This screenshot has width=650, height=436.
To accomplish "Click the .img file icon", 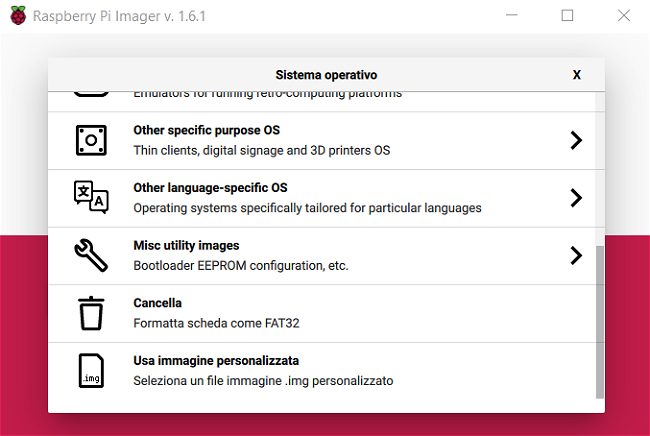I will coord(91,371).
